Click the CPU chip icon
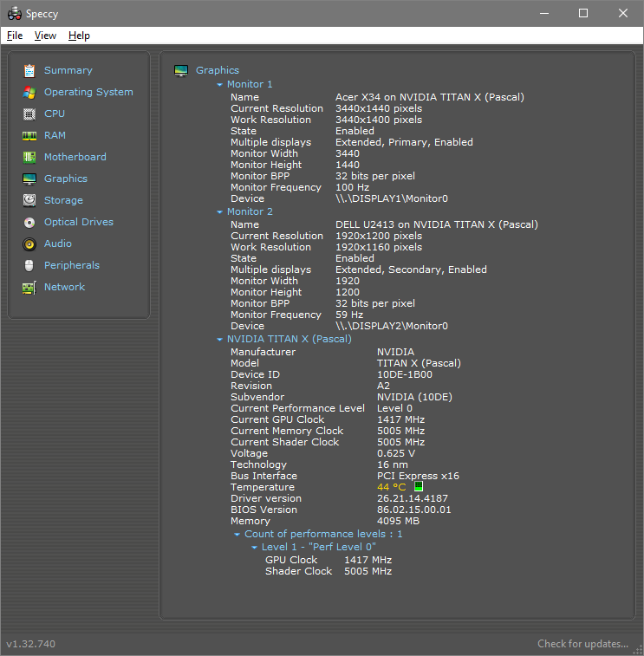 click(x=29, y=114)
